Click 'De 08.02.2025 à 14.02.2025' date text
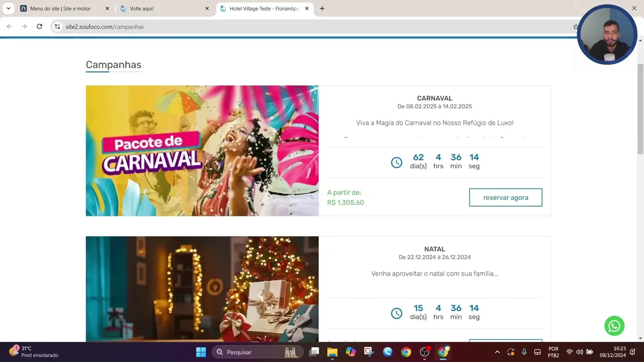 pyautogui.click(x=435, y=107)
